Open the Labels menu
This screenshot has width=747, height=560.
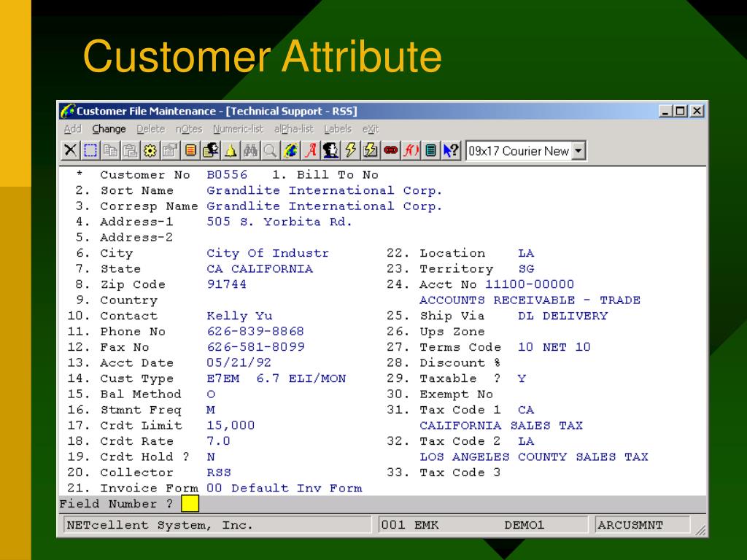[x=338, y=129]
